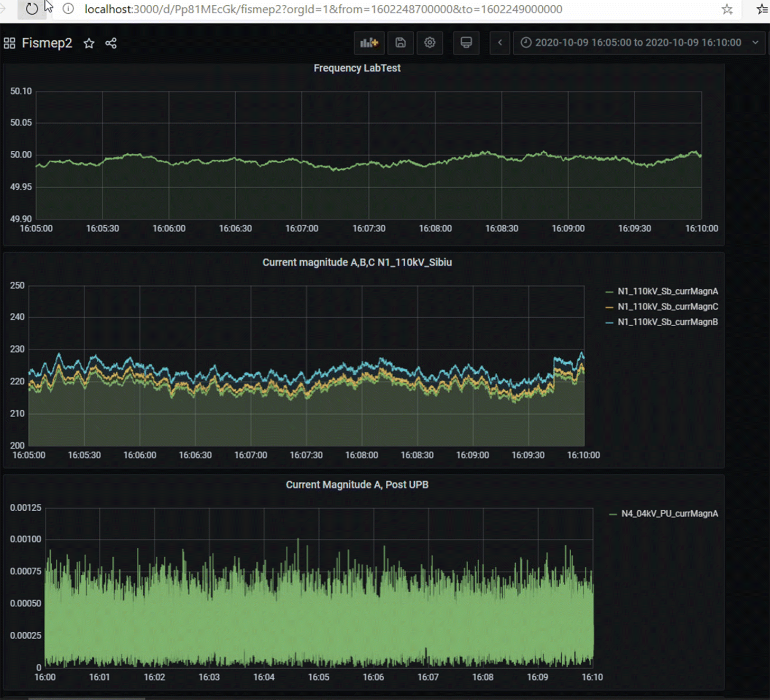Open Fismep2 dashboard title menu
Screen dimensions: 770x700
47,43
